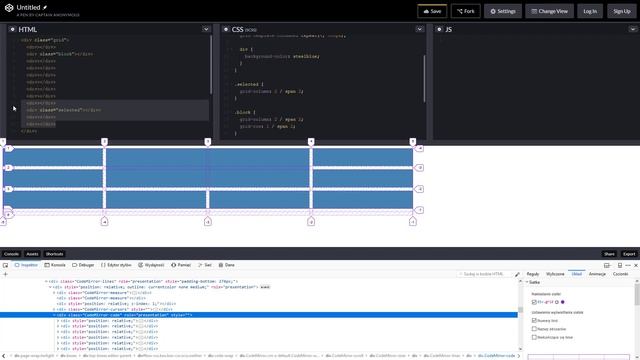
Task: Click the .selected { line in CSS
Action: 249,84
